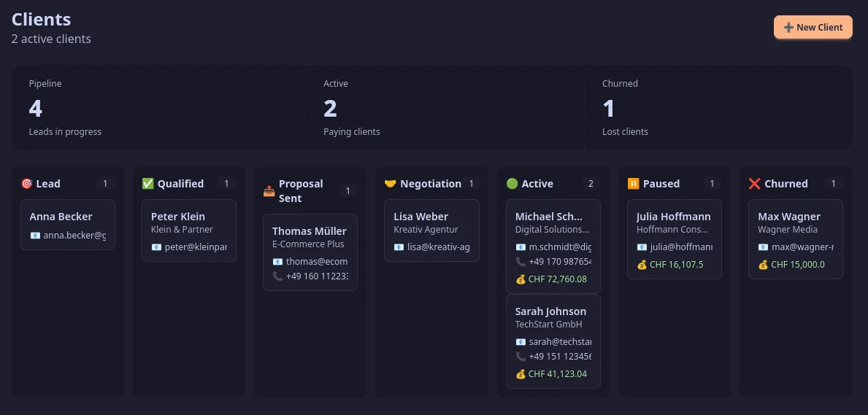This screenshot has height=415, width=868.
Task: Click the Active column count badge
Action: (591, 184)
